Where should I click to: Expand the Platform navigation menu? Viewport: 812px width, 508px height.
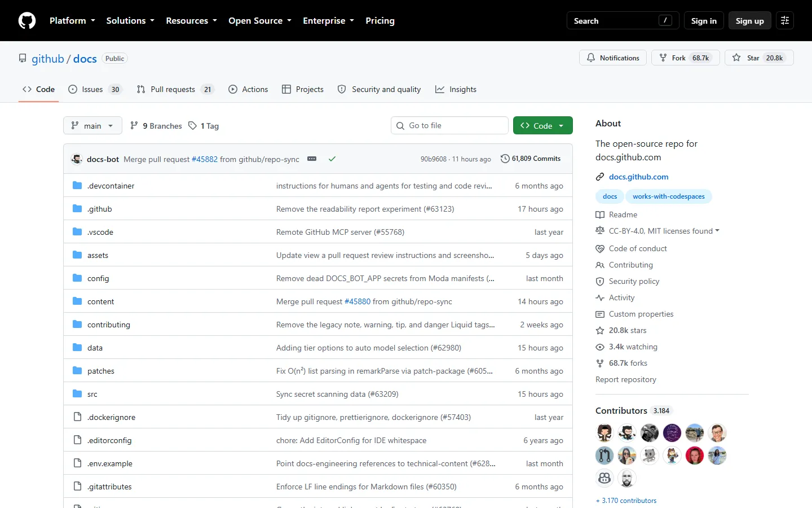72,21
